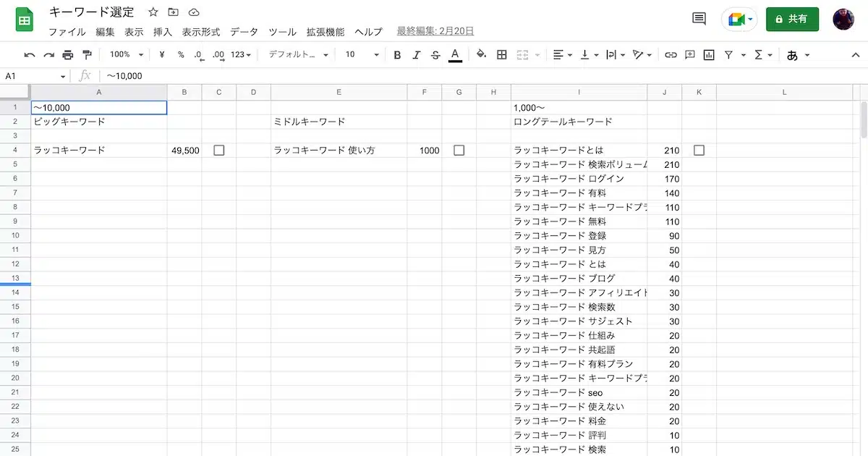Image resolution: width=868 pixels, height=456 pixels.
Task: Open the 編集 menu
Action: (105, 32)
